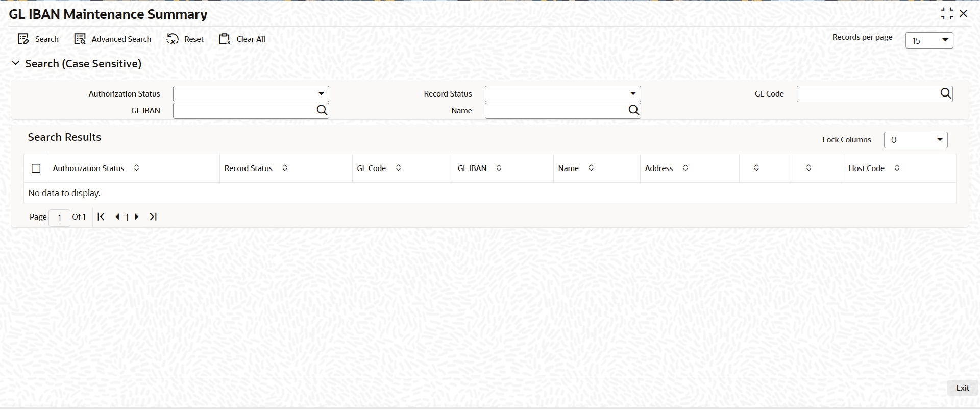Sort by Address column
This screenshot has height=410, width=980.
685,168
